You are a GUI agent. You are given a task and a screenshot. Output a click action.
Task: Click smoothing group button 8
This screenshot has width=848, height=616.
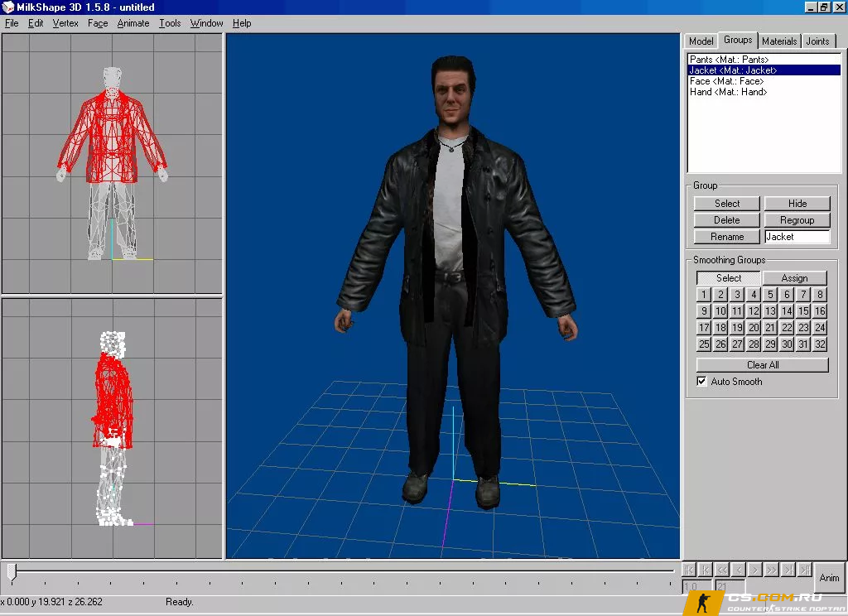pyautogui.click(x=820, y=295)
